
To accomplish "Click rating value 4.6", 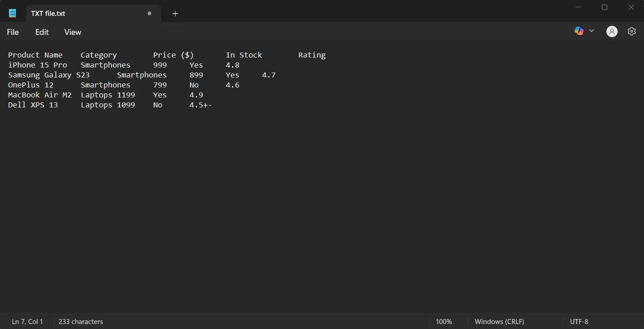I will click(233, 85).
